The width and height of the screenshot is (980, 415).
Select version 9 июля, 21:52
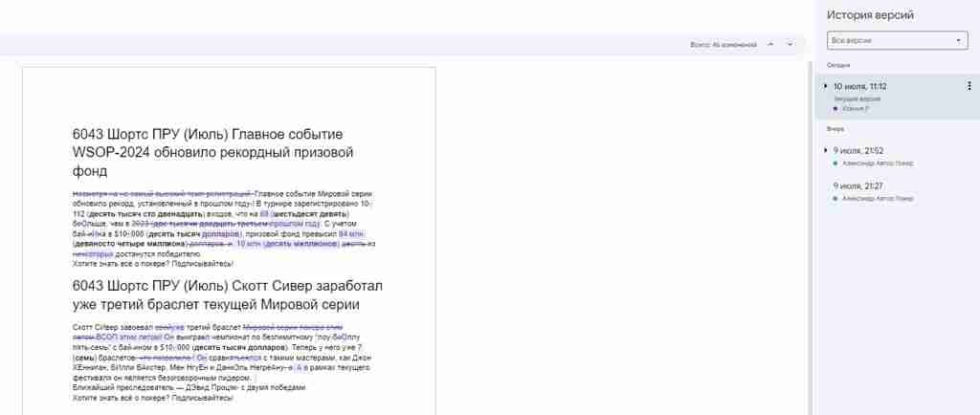click(x=896, y=157)
